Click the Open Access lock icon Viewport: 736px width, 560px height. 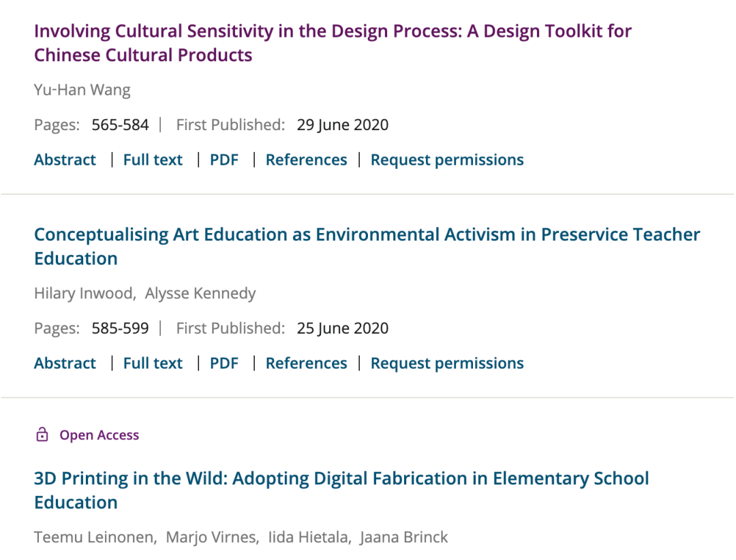[x=42, y=435]
